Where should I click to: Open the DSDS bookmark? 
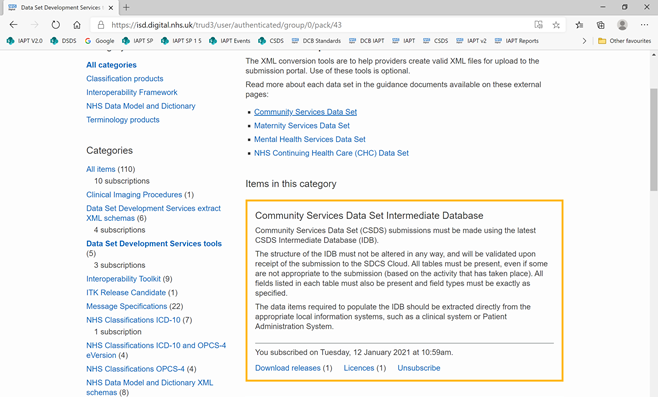(63, 41)
